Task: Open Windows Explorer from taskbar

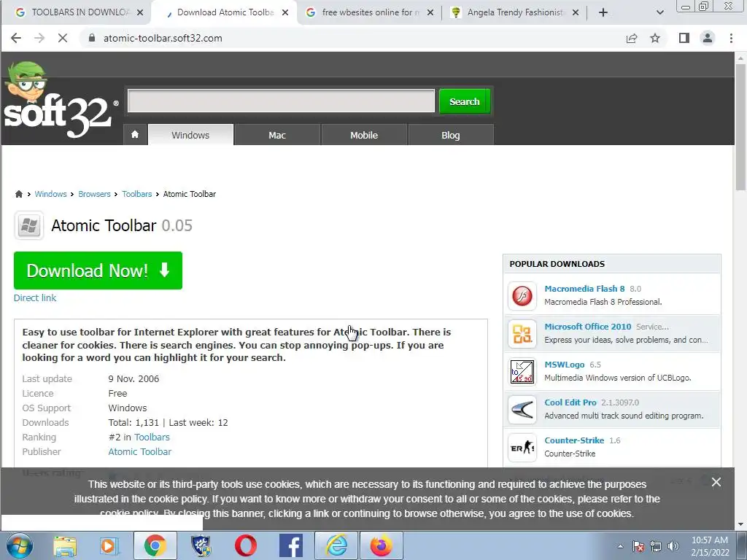Action: pos(65,546)
